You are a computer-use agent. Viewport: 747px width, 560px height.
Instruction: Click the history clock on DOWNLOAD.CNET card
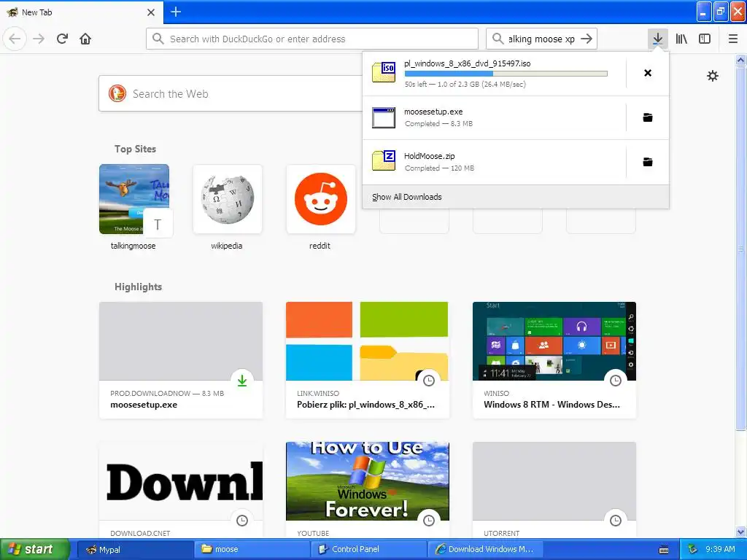click(x=242, y=521)
